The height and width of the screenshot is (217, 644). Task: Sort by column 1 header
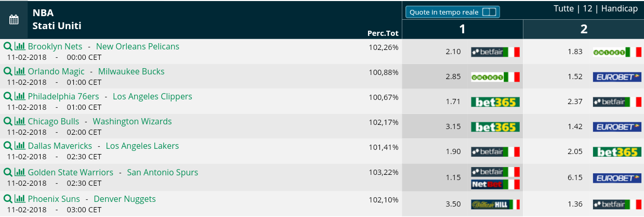(462, 29)
